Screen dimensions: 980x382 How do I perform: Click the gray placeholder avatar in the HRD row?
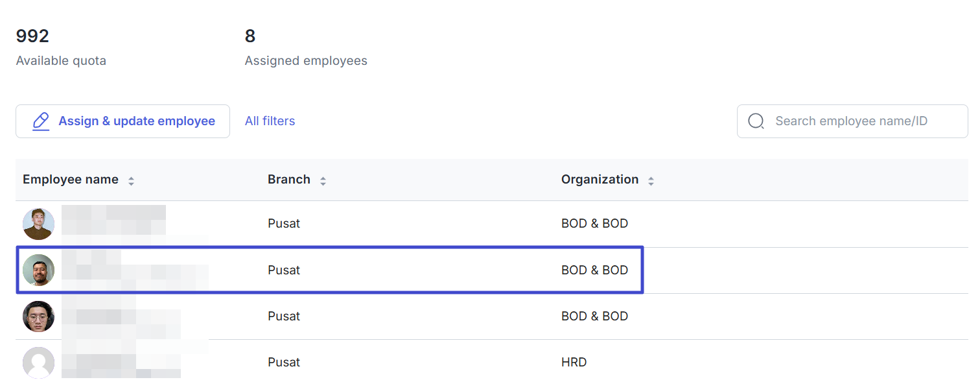tap(38, 363)
